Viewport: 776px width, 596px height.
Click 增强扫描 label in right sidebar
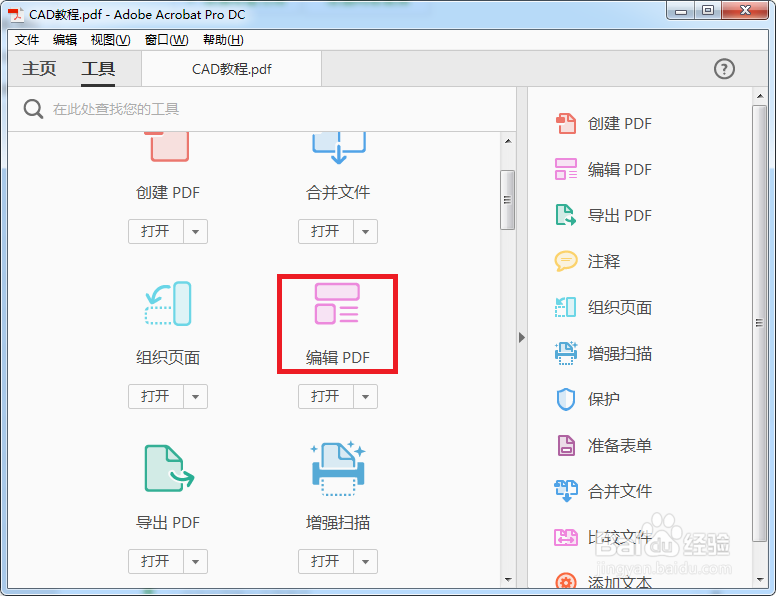[620, 353]
